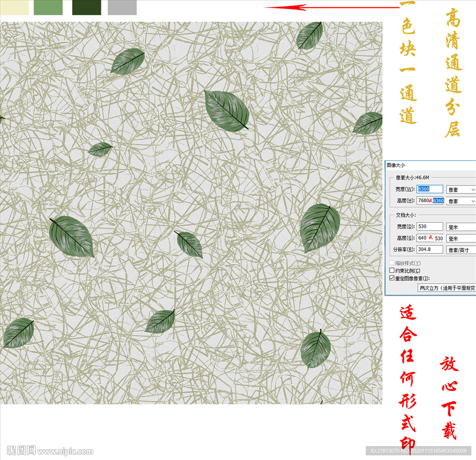Select the gray color swatch

tap(122, 7)
